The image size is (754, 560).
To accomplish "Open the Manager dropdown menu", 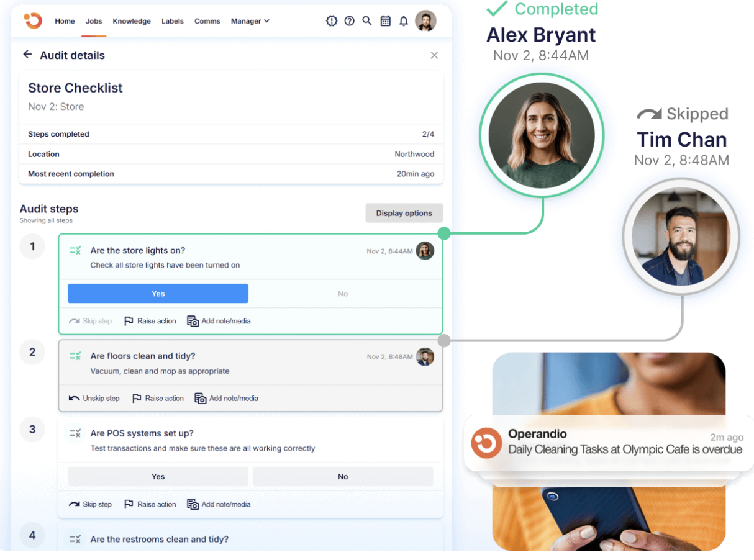I will point(250,21).
